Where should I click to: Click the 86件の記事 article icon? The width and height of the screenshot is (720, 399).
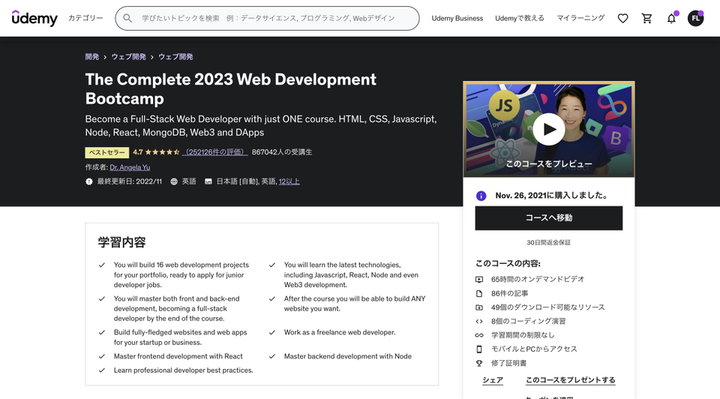479,293
